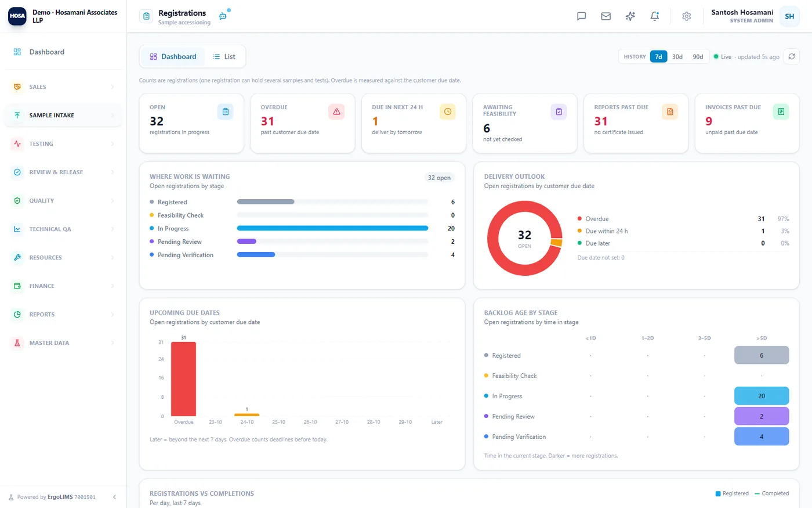Switch to the List view tab

pyautogui.click(x=224, y=56)
